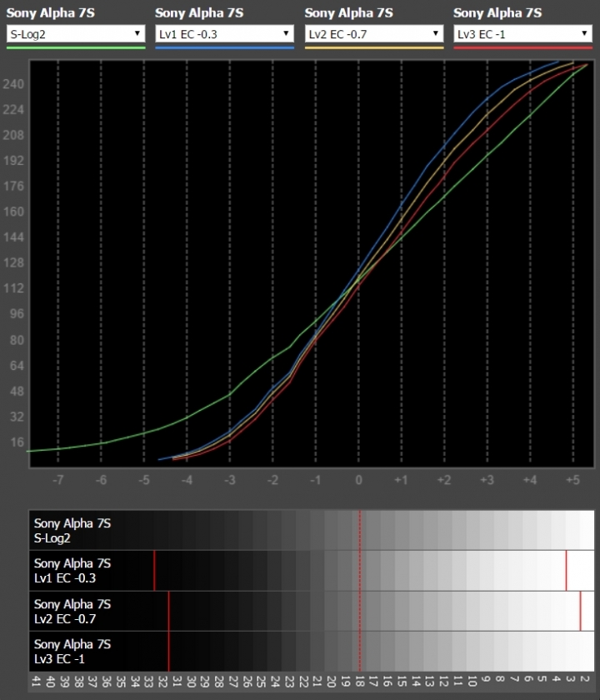The image size is (600, 700).
Task: Click the blue color bar under Lv1 EC -0.3
Action: (x=224, y=47)
